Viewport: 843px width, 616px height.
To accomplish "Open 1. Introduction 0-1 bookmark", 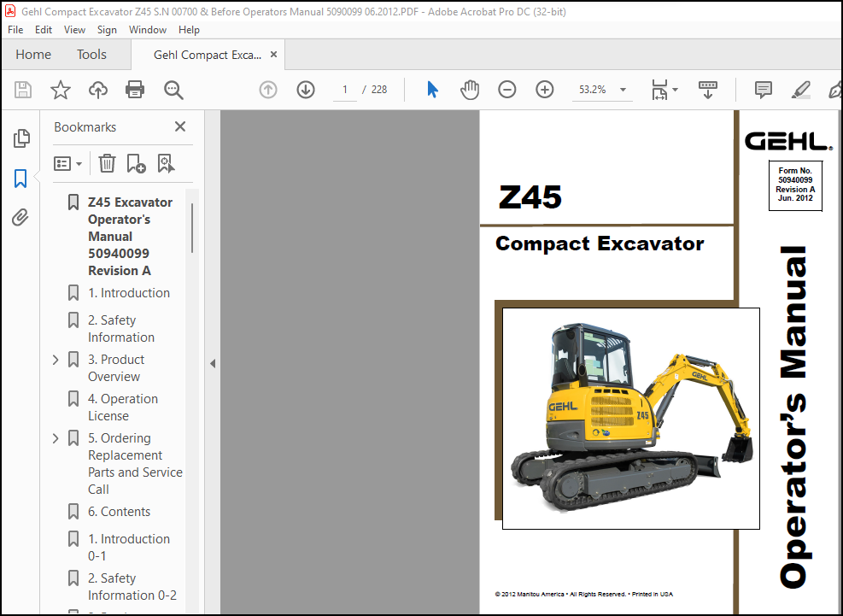I will click(129, 547).
